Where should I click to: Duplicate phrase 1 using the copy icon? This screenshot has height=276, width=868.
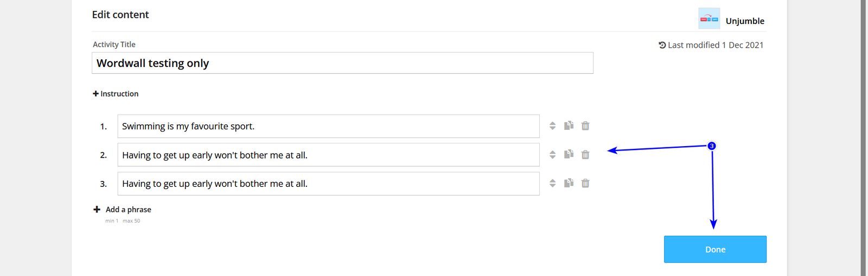click(x=569, y=126)
